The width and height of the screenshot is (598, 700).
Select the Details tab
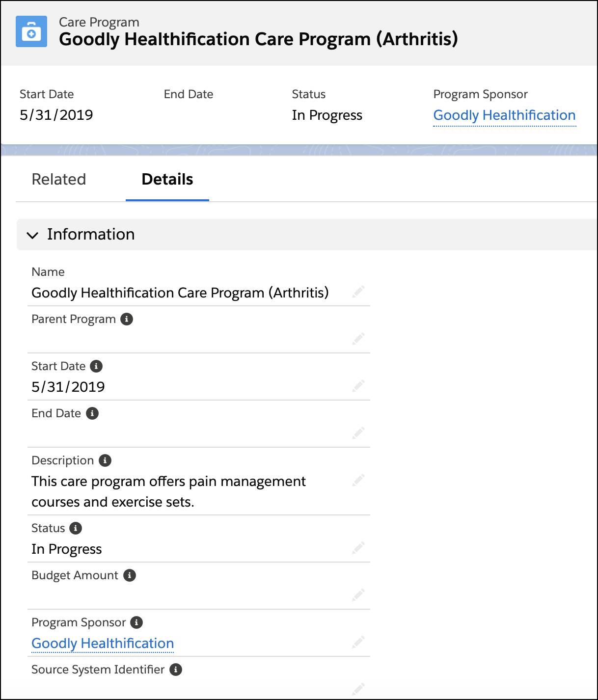coord(167,179)
